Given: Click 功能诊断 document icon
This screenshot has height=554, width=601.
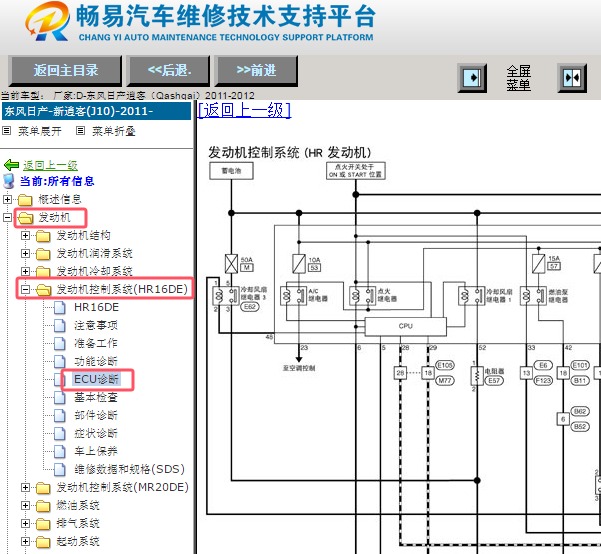Looking at the screenshot, I should (60, 362).
